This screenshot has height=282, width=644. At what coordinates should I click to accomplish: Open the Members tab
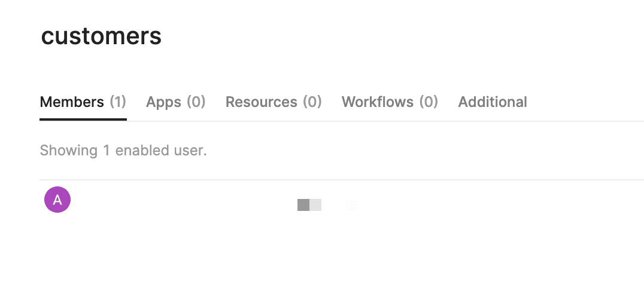[83, 102]
